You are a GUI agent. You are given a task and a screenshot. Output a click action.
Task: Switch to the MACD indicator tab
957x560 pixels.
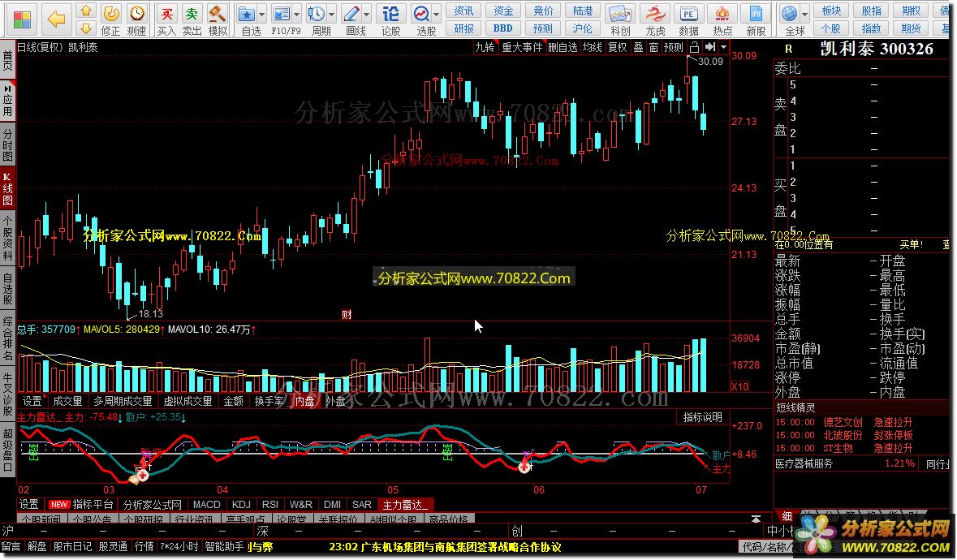pos(207,505)
